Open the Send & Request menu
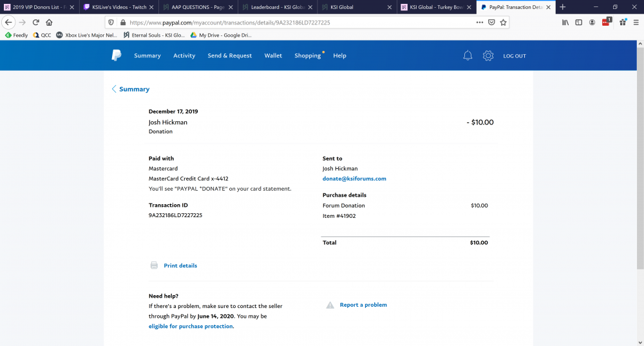The image size is (644, 346). click(229, 56)
